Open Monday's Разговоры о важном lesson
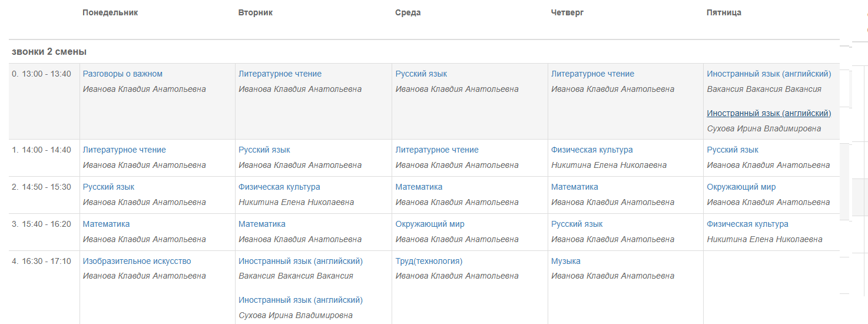 click(x=122, y=74)
